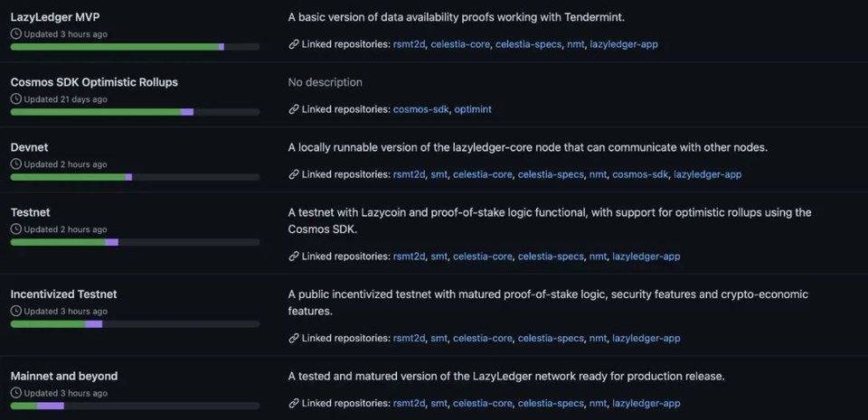This screenshot has height=420, width=868.
Task: Click the link icon in Incentivized Testnet row
Action: point(294,338)
